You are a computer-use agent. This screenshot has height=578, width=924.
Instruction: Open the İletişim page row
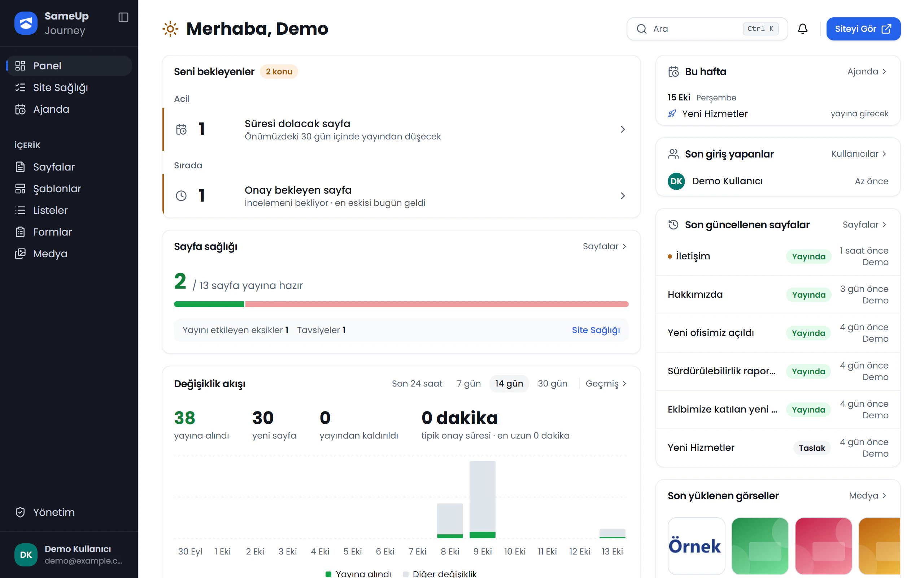[x=778, y=256]
